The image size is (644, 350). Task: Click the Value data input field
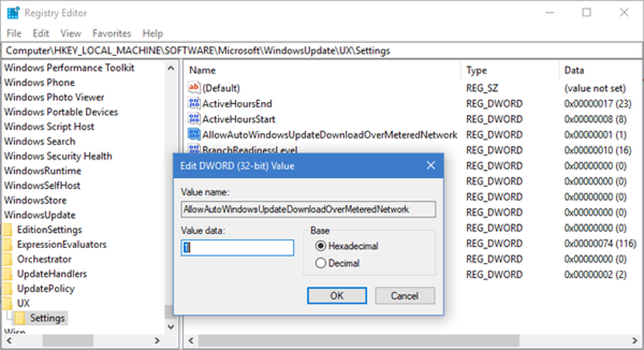coord(238,248)
